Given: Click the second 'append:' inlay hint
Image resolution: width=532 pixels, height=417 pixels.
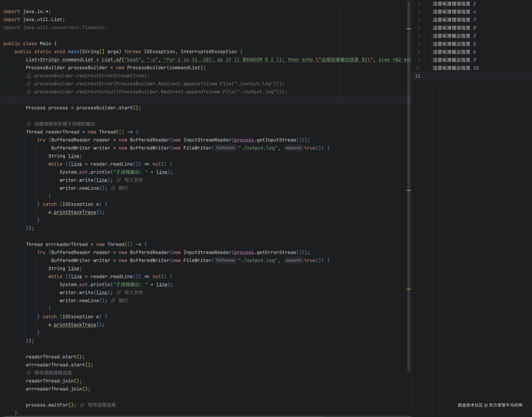Looking at the screenshot, I should click(x=293, y=261).
